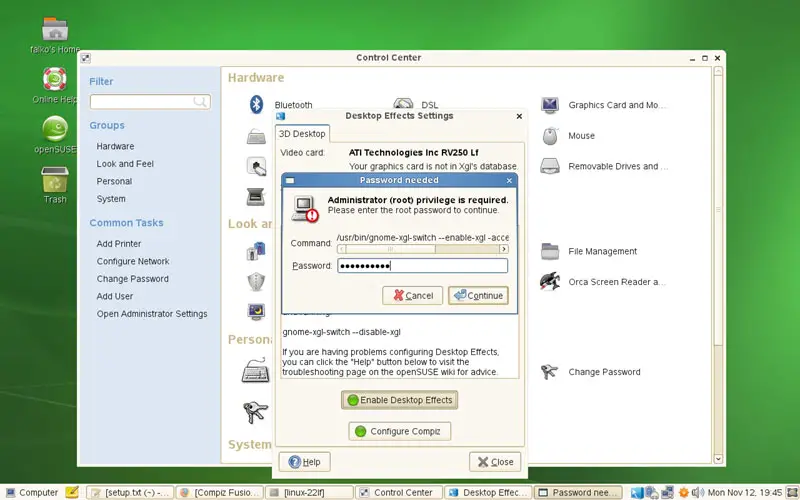The image size is (800, 500).
Task: Switch to Compiz Fusion taskbar window
Action: pos(219,492)
